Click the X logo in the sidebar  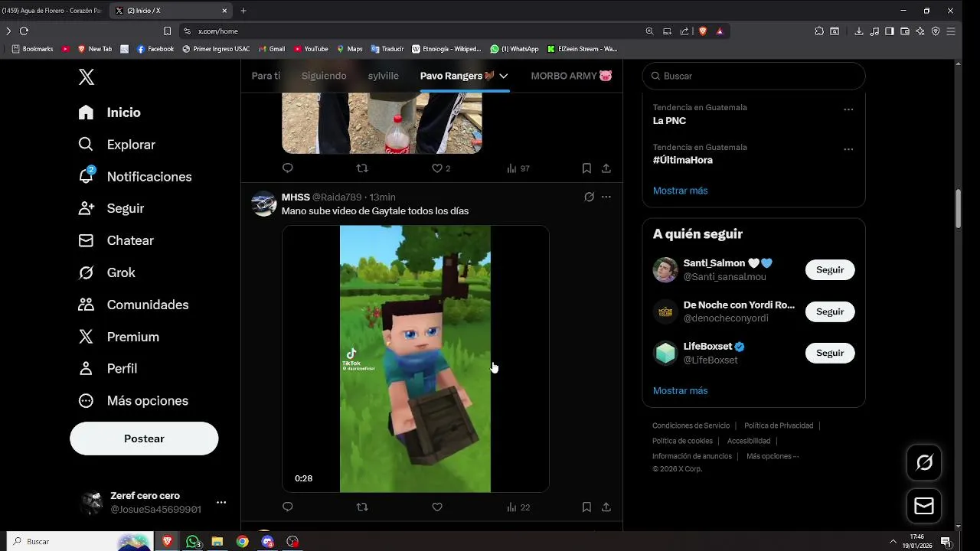click(x=87, y=77)
